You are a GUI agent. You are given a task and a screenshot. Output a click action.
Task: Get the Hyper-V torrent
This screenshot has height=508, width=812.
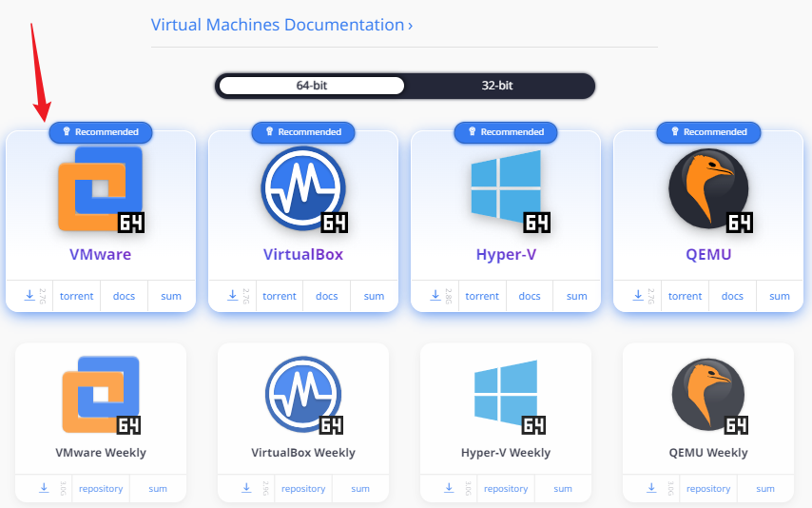482,296
